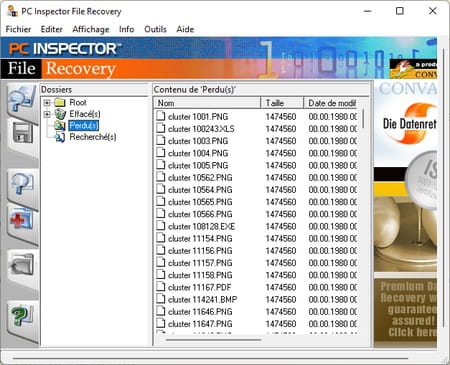Sort by the Nom column header

pyautogui.click(x=207, y=103)
